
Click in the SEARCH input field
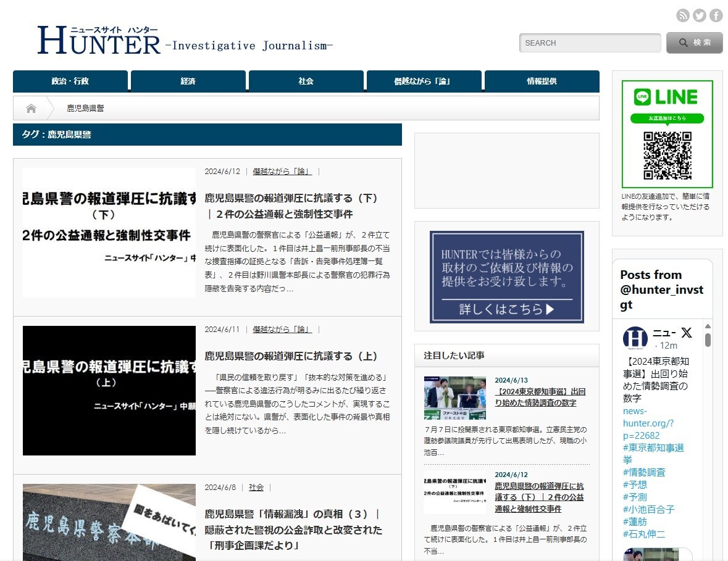tap(590, 43)
